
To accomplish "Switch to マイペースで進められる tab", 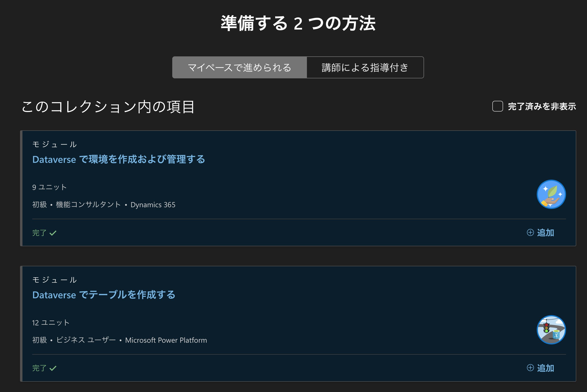I will [239, 68].
